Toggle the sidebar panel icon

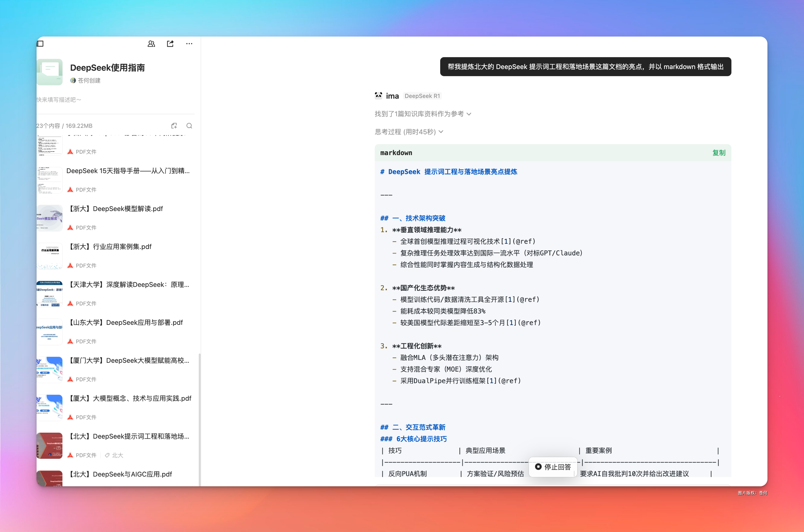click(40, 43)
